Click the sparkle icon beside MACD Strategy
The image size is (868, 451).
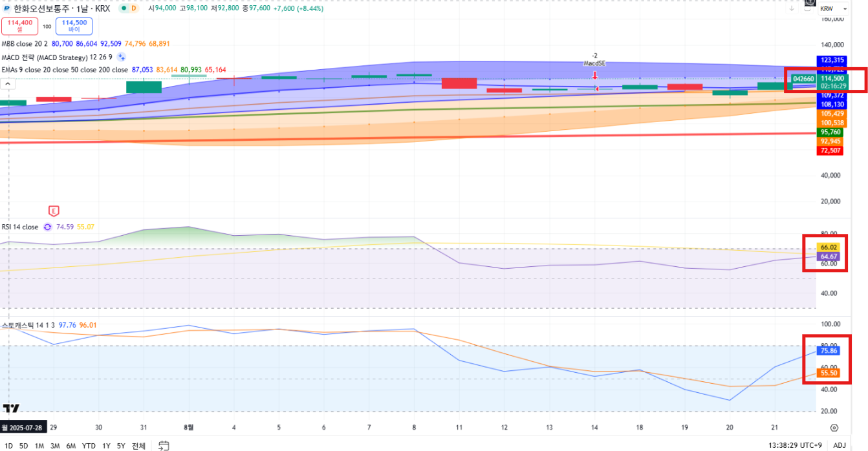pyautogui.click(x=121, y=57)
